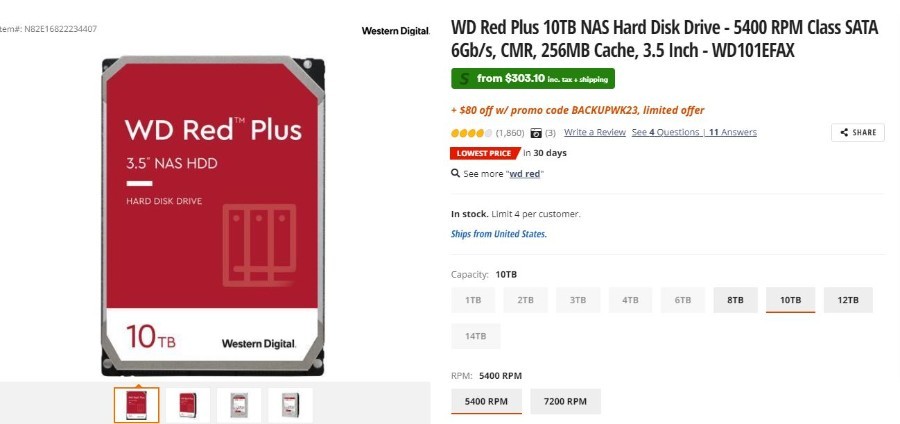The width and height of the screenshot is (900, 424).
Task: Follow the "wd red" search link
Action: 525,174
